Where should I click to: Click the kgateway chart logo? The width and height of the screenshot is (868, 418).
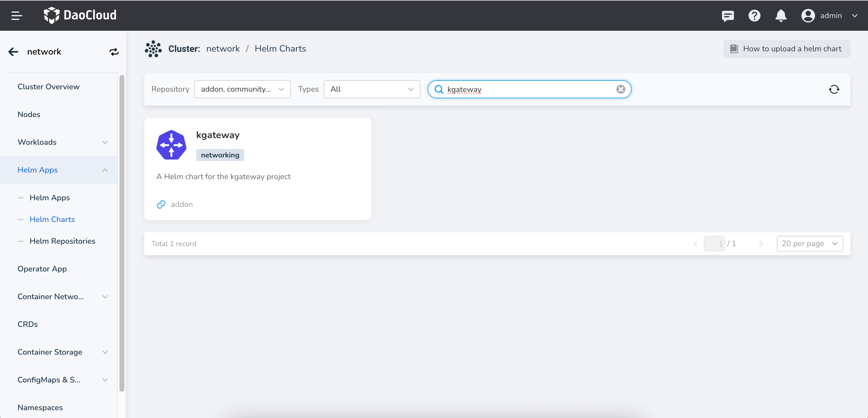(x=171, y=145)
